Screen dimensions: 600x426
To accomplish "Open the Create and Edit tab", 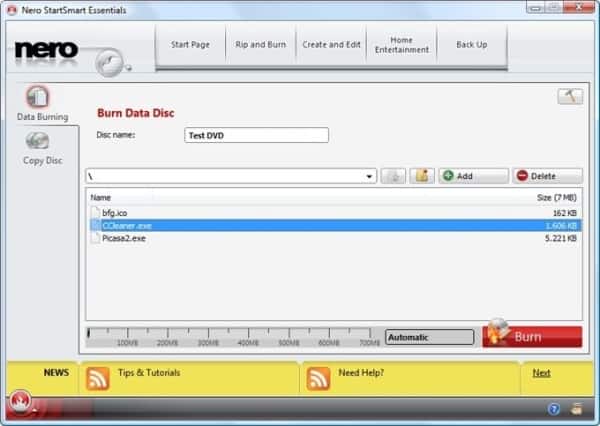I will tap(331, 45).
